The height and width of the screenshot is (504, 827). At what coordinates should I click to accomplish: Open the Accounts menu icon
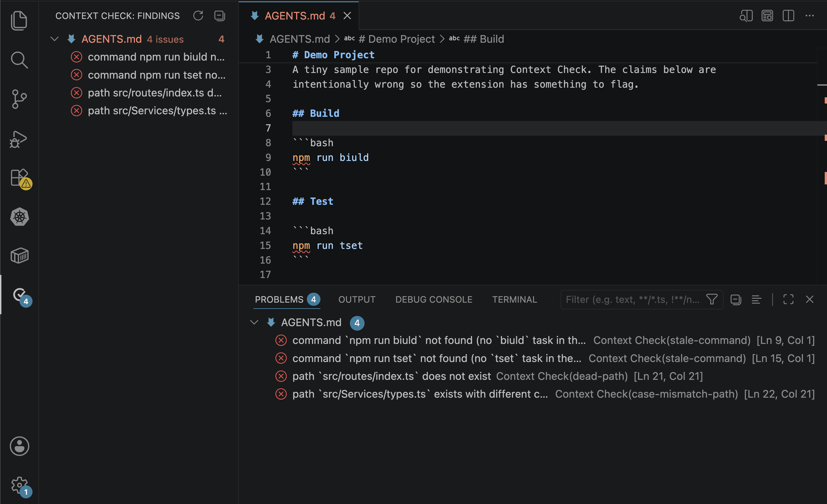20,446
